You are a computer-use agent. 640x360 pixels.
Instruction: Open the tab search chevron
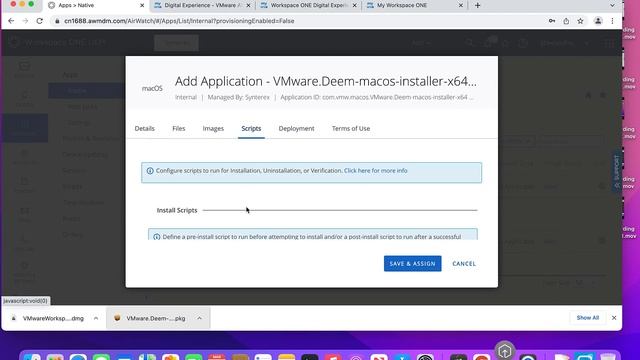[x=612, y=5]
